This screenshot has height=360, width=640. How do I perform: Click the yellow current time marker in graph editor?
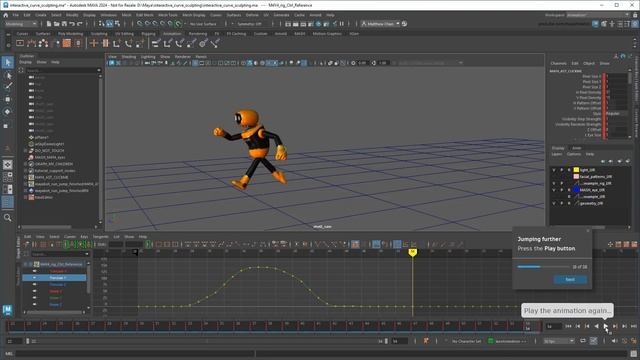pos(412,253)
